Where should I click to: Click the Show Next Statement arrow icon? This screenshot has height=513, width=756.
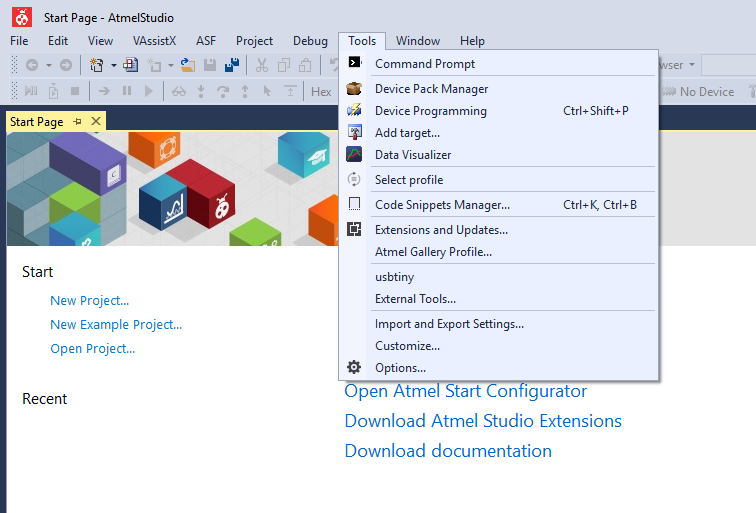click(x=104, y=91)
